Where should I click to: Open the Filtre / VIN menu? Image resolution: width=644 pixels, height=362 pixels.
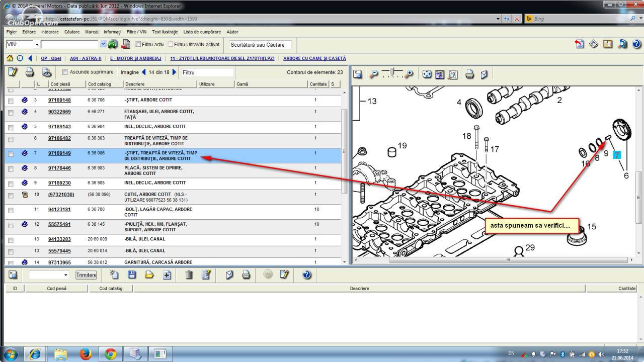click(137, 32)
